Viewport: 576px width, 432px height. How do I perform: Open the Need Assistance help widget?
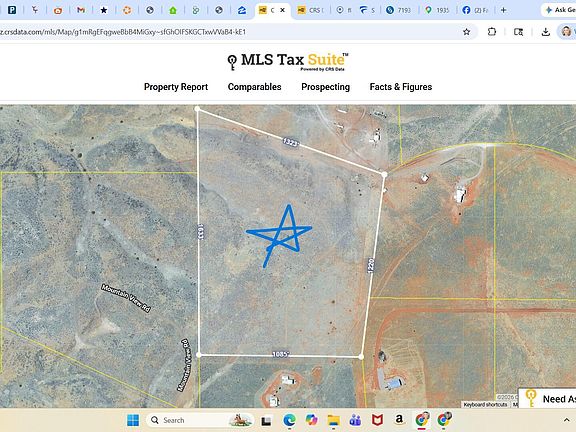pyautogui.click(x=548, y=399)
